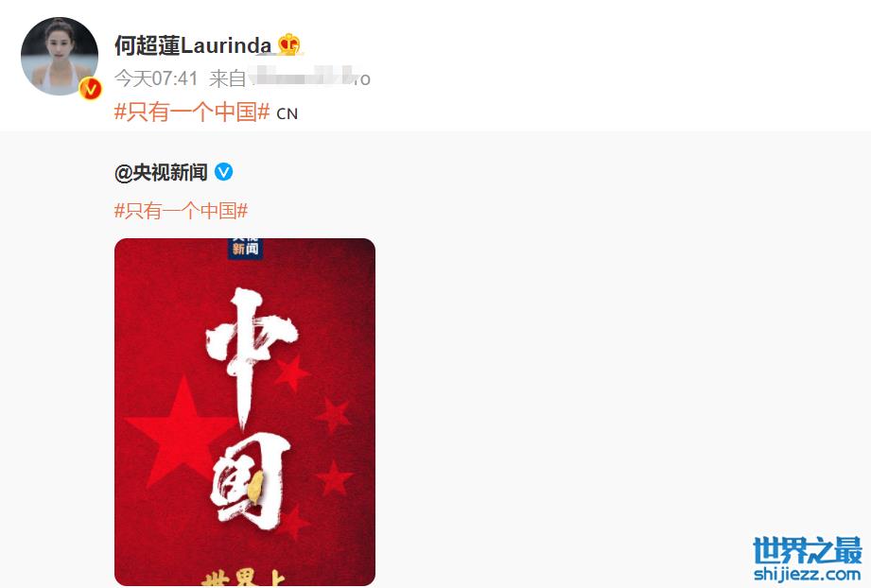Image resolution: width=871 pixels, height=588 pixels.
Task: Open 何超蓮Laurinda's profile avatar photo
Action: (60, 56)
